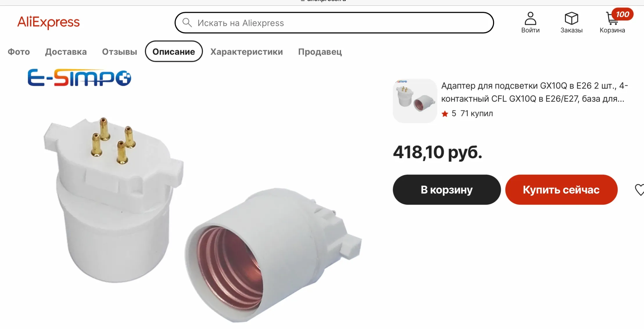This screenshot has width=644, height=329.
Task: Click the E-SIMPO brand logo
Action: (x=79, y=78)
